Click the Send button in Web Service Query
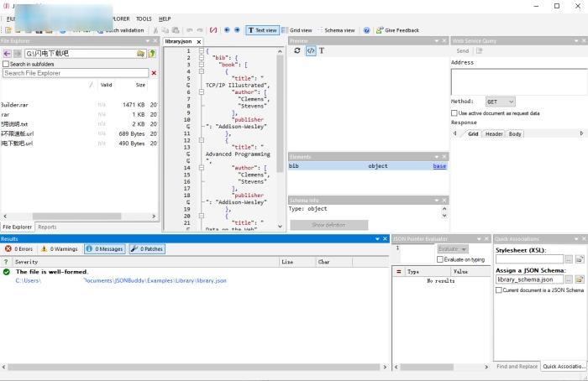 pyautogui.click(x=462, y=51)
